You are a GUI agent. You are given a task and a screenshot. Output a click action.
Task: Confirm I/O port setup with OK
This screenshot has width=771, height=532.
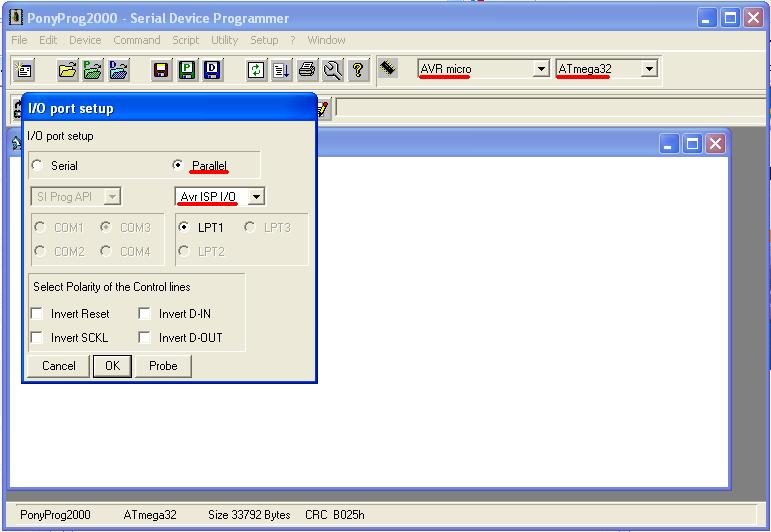coord(112,366)
